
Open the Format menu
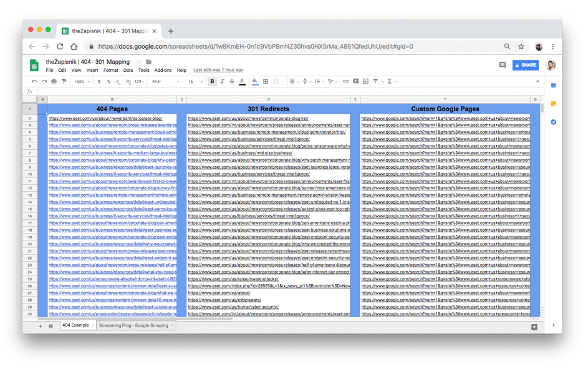pyautogui.click(x=110, y=70)
